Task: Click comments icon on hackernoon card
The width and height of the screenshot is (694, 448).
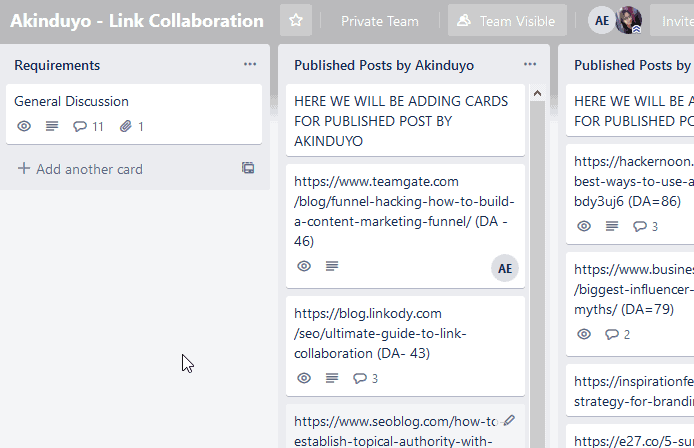Action: pos(645,226)
